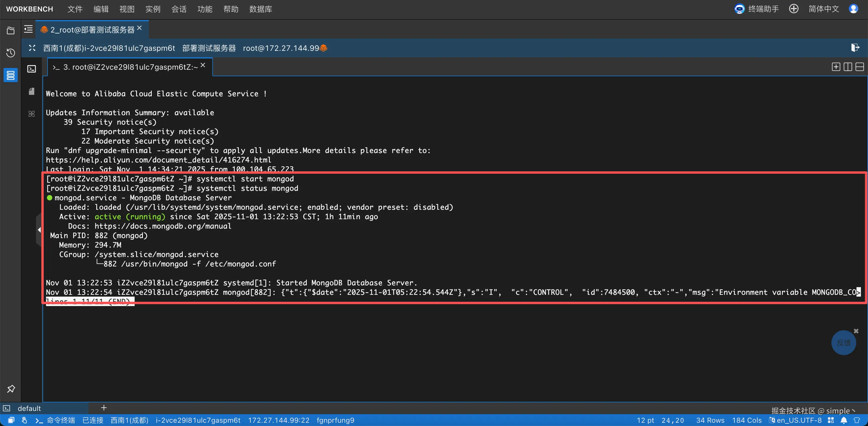This screenshot has width=868, height=426.
Task: Open the user account avatar
Action: click(x=854, y=9)
